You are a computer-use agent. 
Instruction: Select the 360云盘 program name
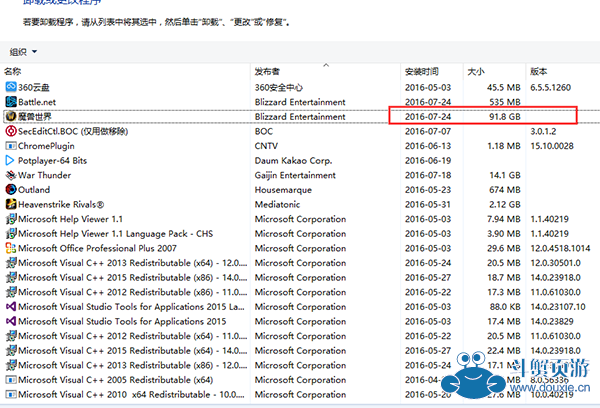(x=34, y=87)
